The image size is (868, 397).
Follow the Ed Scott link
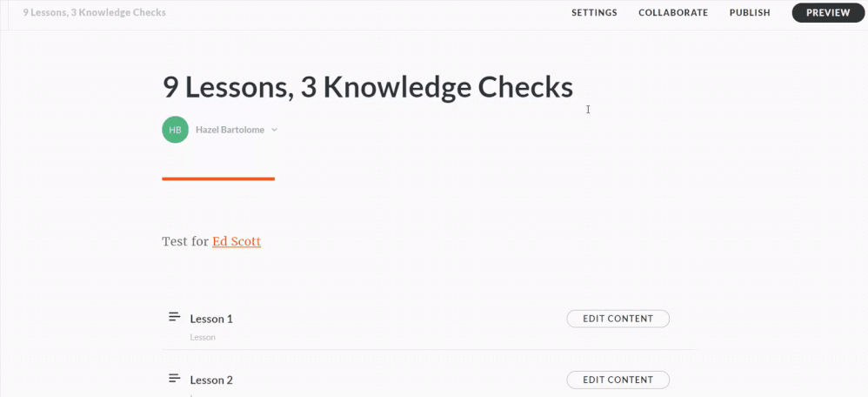coord(237,241)
